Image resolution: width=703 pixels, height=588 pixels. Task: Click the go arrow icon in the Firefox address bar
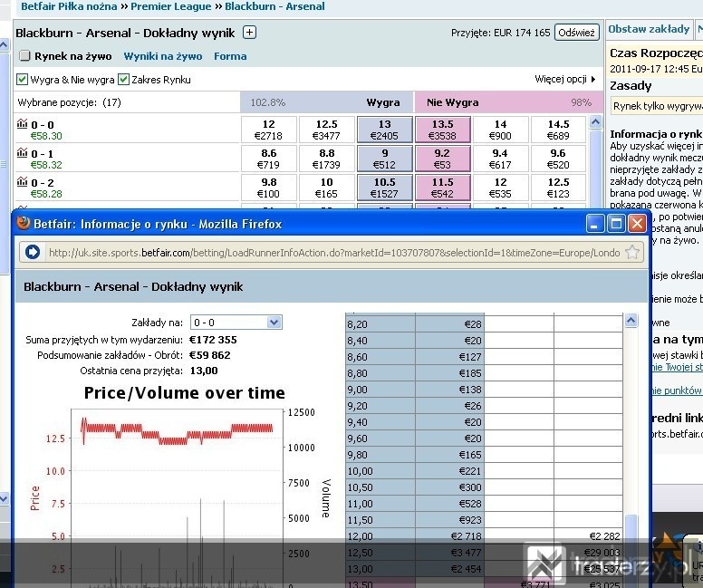(x=33, y=252)
